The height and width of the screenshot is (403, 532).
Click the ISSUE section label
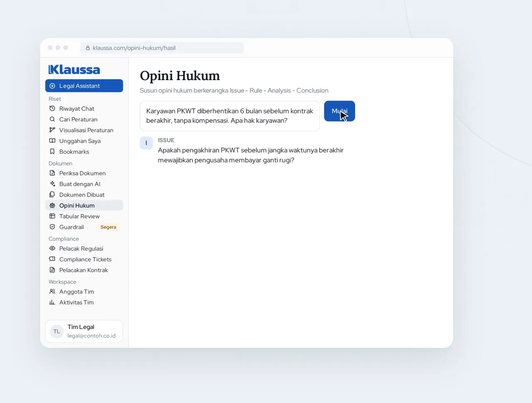[166, 140]
